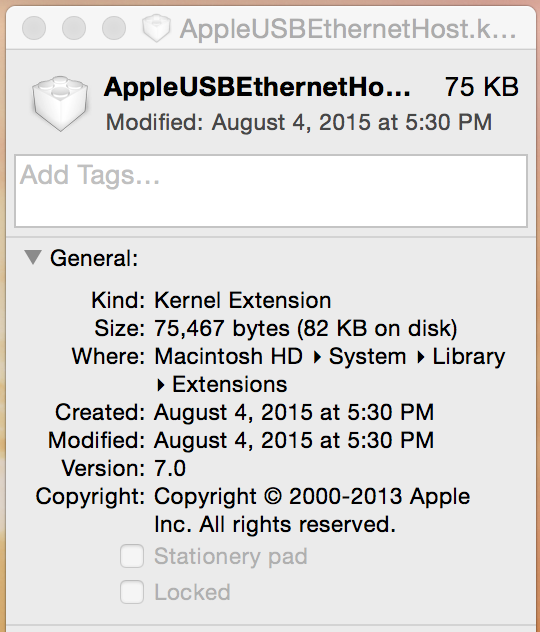The image size is (540, 632).
Task: Click the arrow between Macintosh HD and System
Action: pyautogui.click(x=317, y=357)
